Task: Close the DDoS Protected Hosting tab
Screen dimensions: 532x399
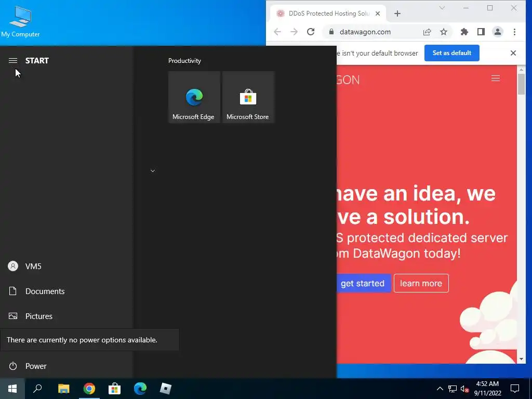Action: click(378, 14)
